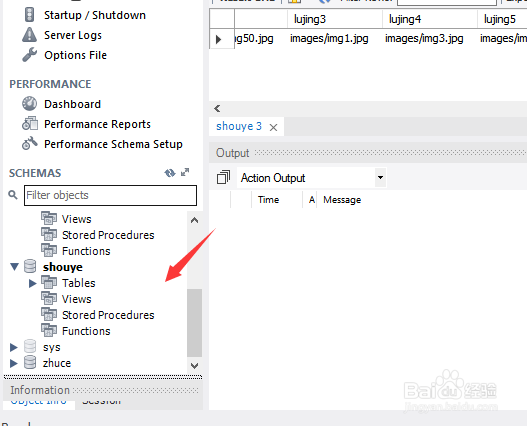
Task: Open Server Logs label
Action: click(73, 35)
